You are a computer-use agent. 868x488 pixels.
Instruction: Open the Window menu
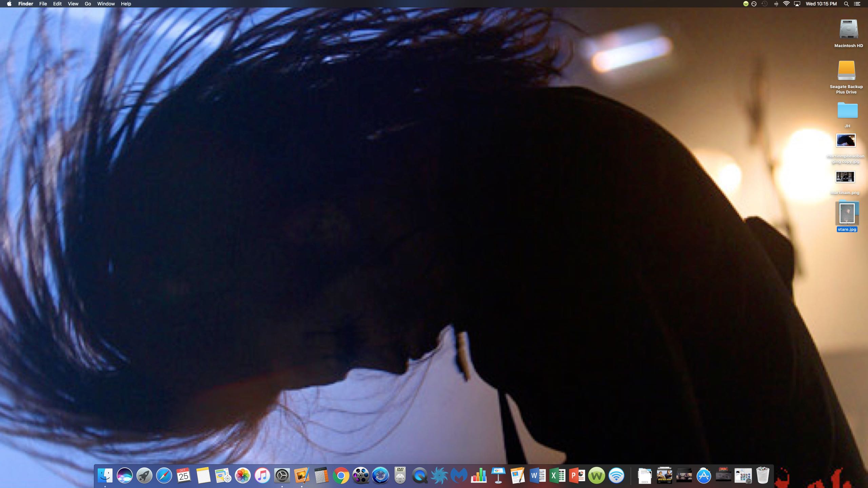[x=106, y=4]
